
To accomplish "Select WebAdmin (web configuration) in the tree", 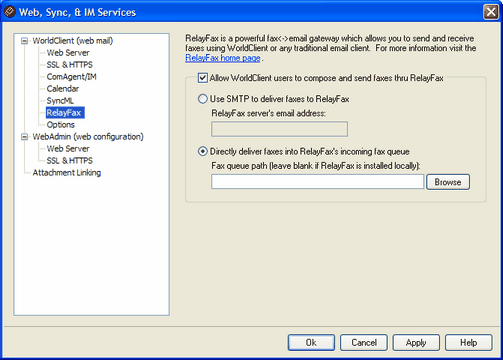I will [88, 137].
